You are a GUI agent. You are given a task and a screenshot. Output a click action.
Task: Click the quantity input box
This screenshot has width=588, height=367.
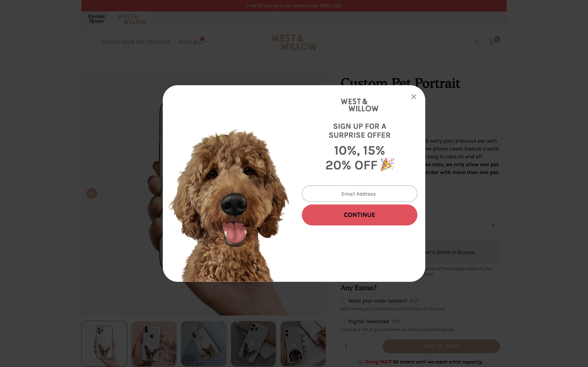coord(360,346)
